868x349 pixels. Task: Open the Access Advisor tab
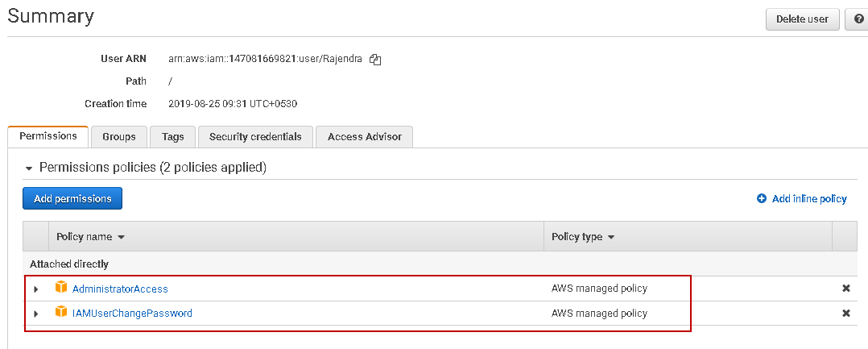(x=364, y=137)
